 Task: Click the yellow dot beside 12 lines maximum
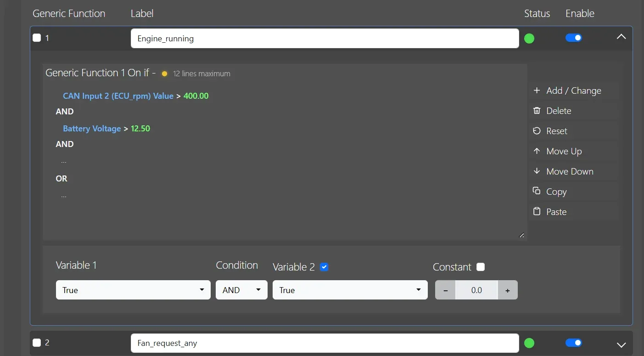click(165, 73)
